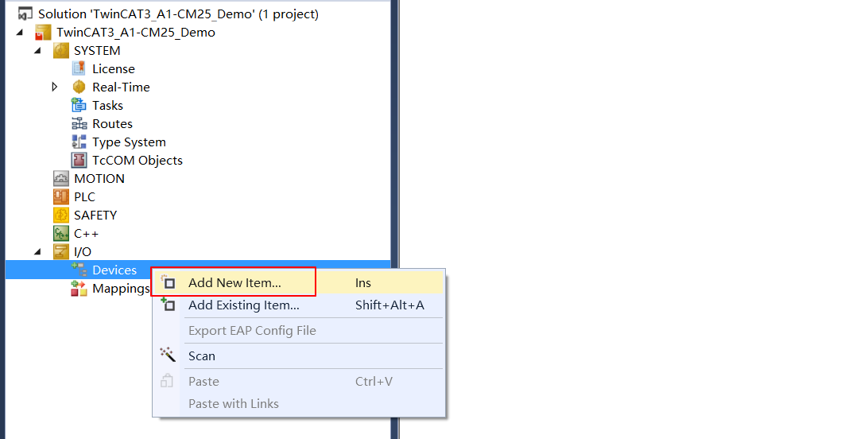Click the Add New Item menu icon
The height and width of the screenshot is (439, 868).
tap(168, 282)
